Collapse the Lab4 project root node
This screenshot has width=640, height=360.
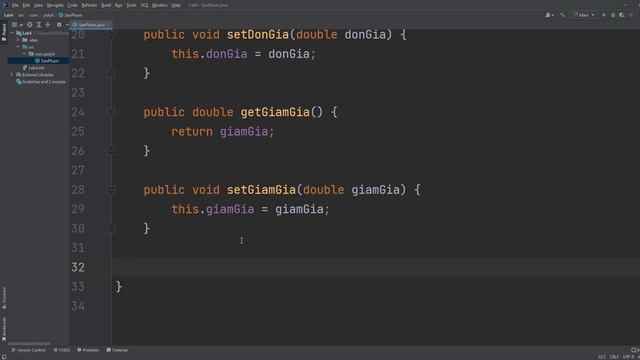pos(12,33)
